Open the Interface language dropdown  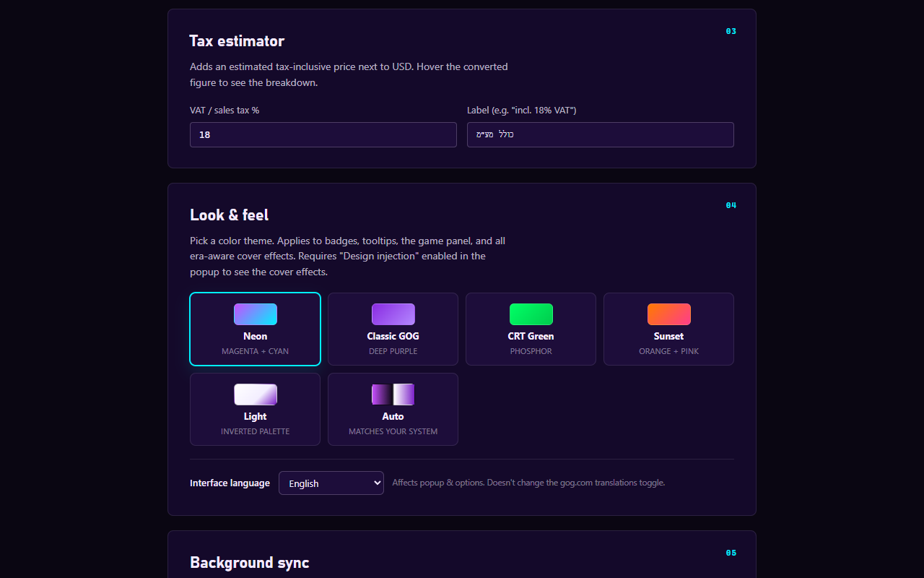pyautogui.click(x=331, y=483)
